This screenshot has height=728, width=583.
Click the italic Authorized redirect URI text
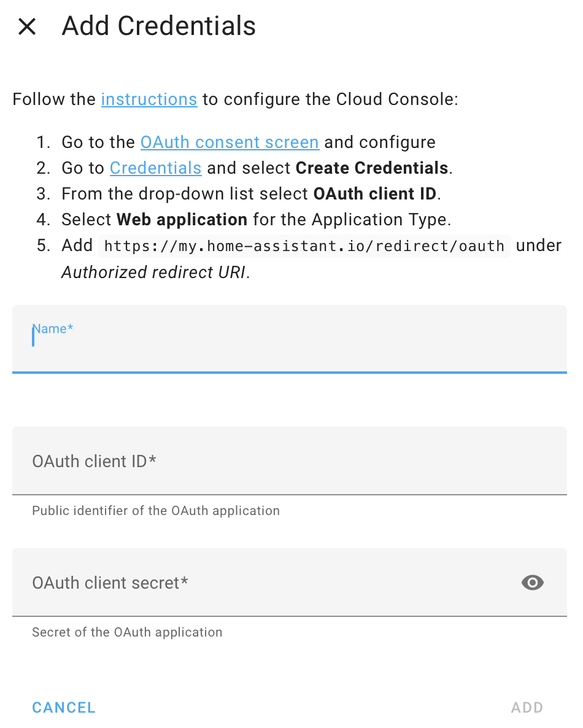[153, 273]
